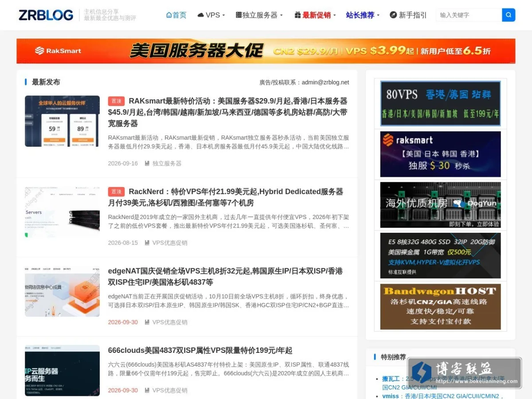
Task: Click the 2026-08-15 post date
Action: pos(123,243)
